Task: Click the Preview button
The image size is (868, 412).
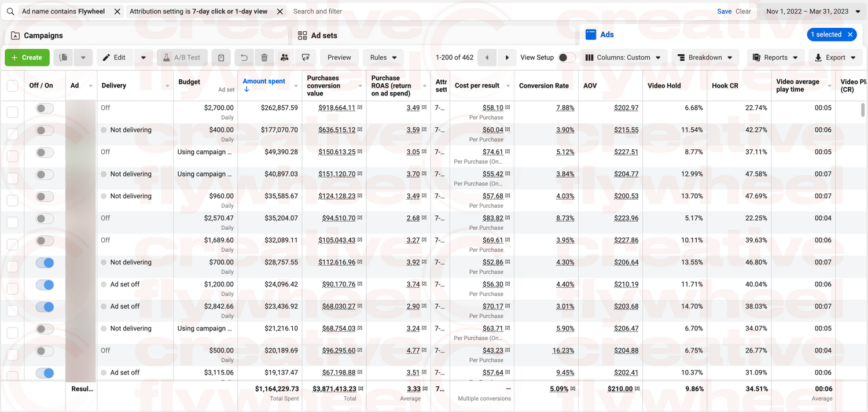Action: pyautogui.click(x=339, y=57)
